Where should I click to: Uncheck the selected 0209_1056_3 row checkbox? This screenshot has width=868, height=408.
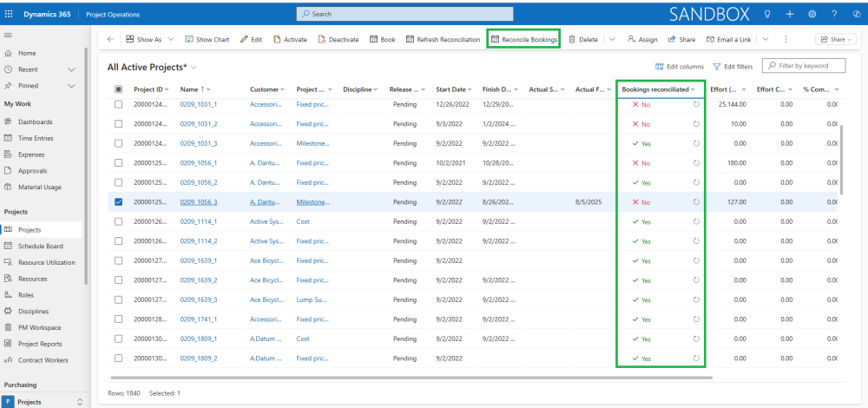tap(119, 202)
